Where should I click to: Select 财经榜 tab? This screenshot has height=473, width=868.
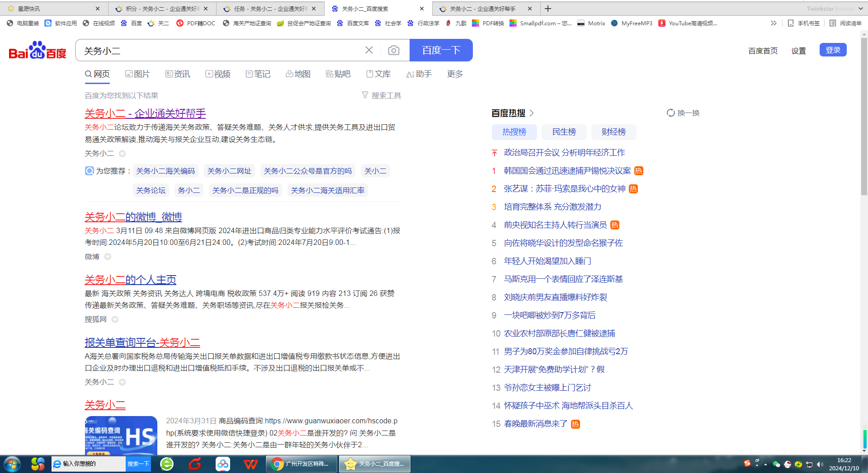(614, 132)
